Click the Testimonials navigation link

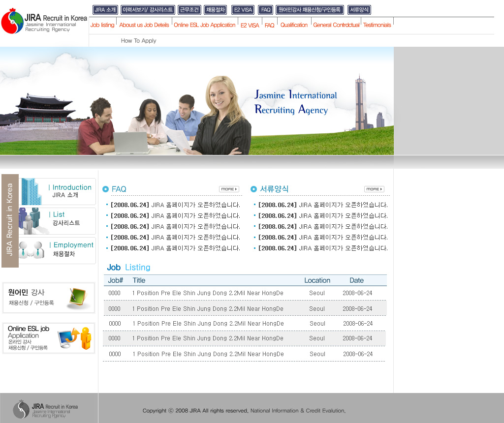click(377, 25)
